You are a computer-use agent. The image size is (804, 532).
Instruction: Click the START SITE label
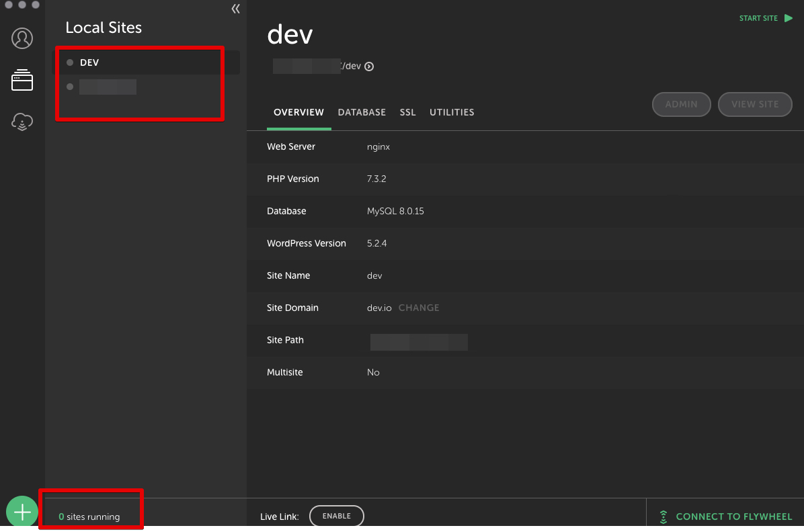click(x=758, y=18)
